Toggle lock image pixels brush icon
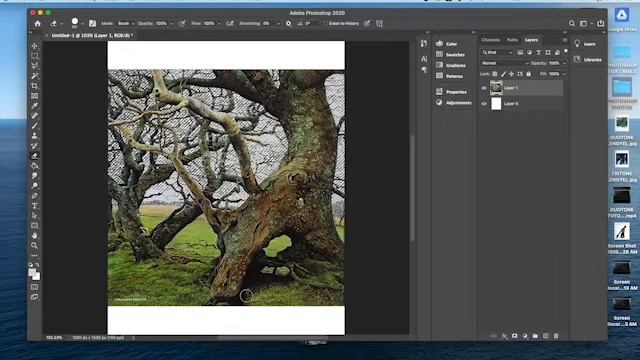 503,74
